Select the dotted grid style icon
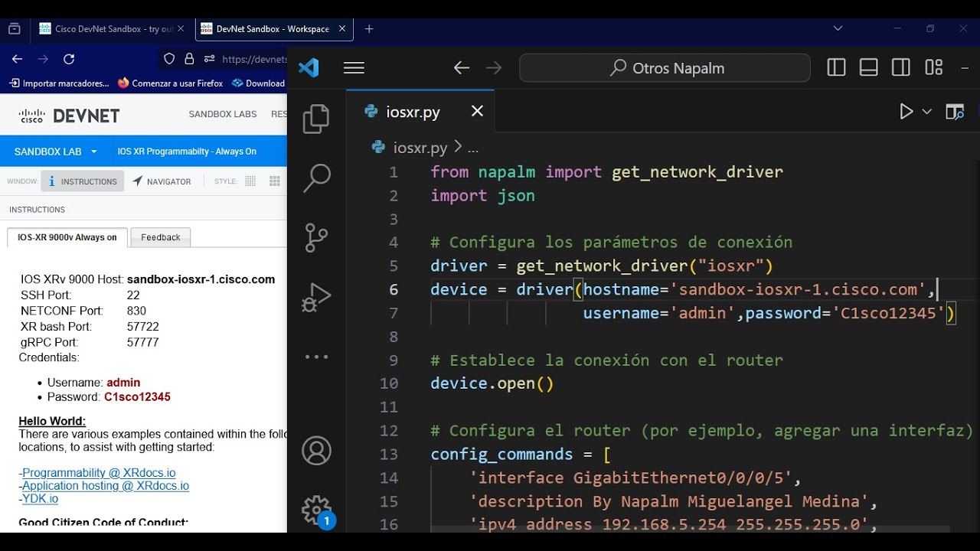Image resolution: width=980 pixels, height=551 pixels. [250, 181]
